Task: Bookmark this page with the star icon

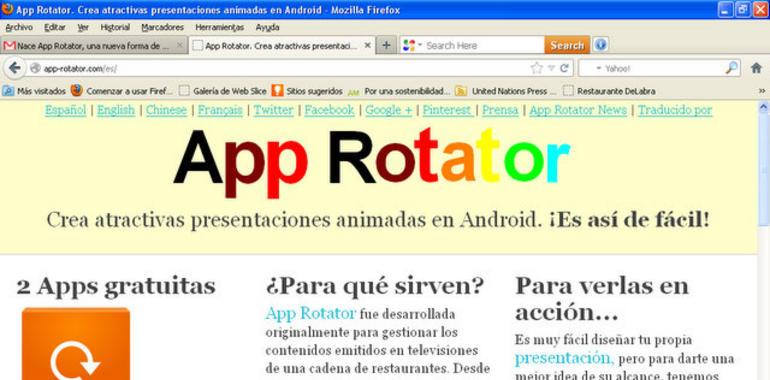Action: click(x=537, y=68)
